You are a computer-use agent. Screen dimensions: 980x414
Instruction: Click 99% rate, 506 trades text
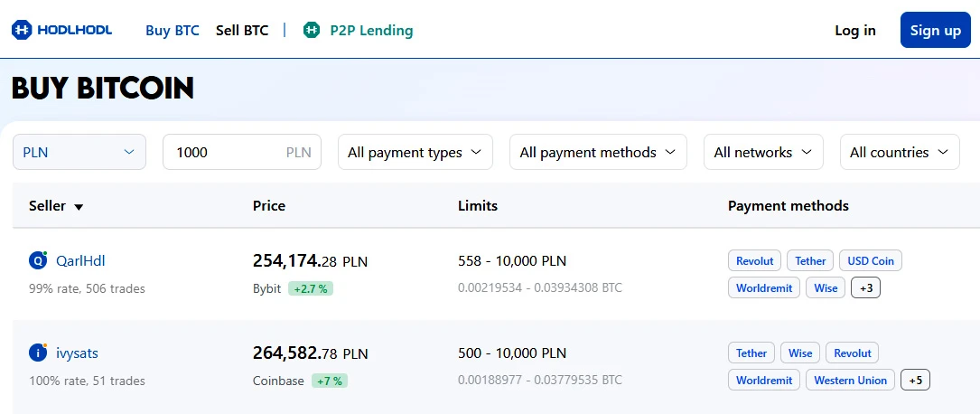[87, 288]
